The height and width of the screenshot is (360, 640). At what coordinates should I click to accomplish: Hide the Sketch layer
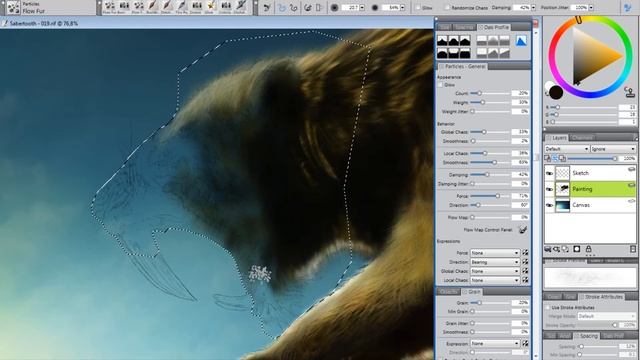tap(549, 173)
